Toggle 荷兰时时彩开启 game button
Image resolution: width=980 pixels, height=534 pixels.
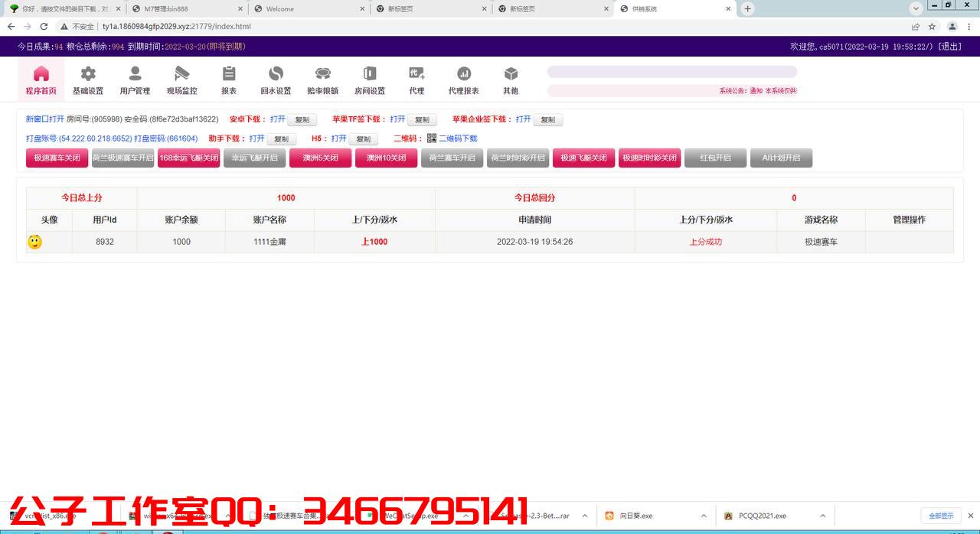518,158
